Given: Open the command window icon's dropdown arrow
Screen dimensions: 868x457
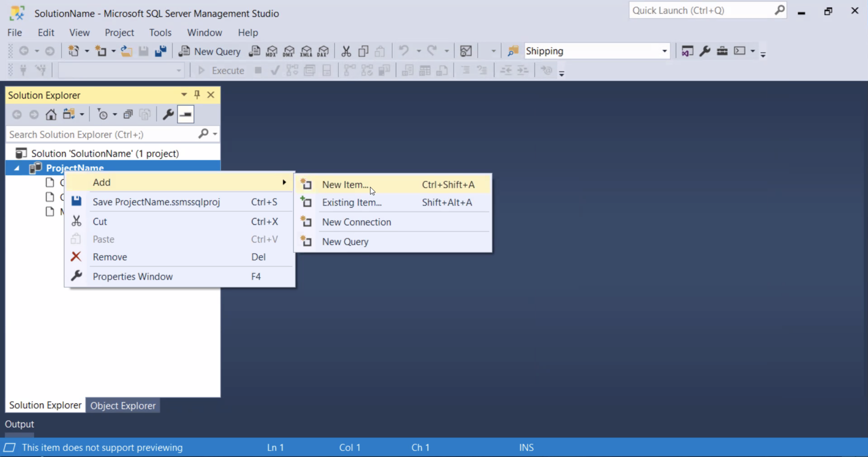Looking at the screenshot, I should coord(752,51).
